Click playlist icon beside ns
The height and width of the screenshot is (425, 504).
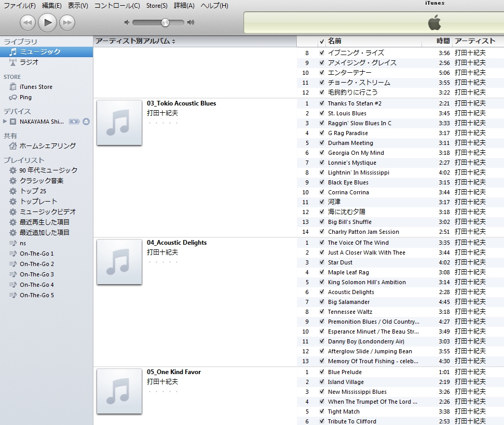(13, 243)
